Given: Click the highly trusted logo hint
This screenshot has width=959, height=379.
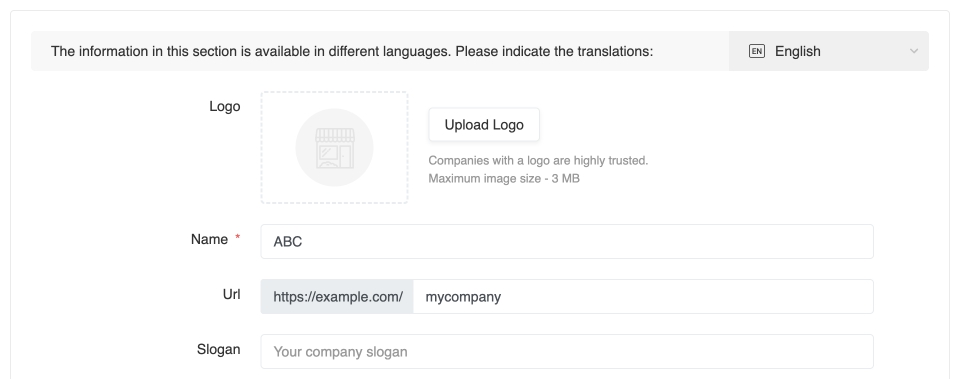Looking at the screenshot, I should 538,161.
